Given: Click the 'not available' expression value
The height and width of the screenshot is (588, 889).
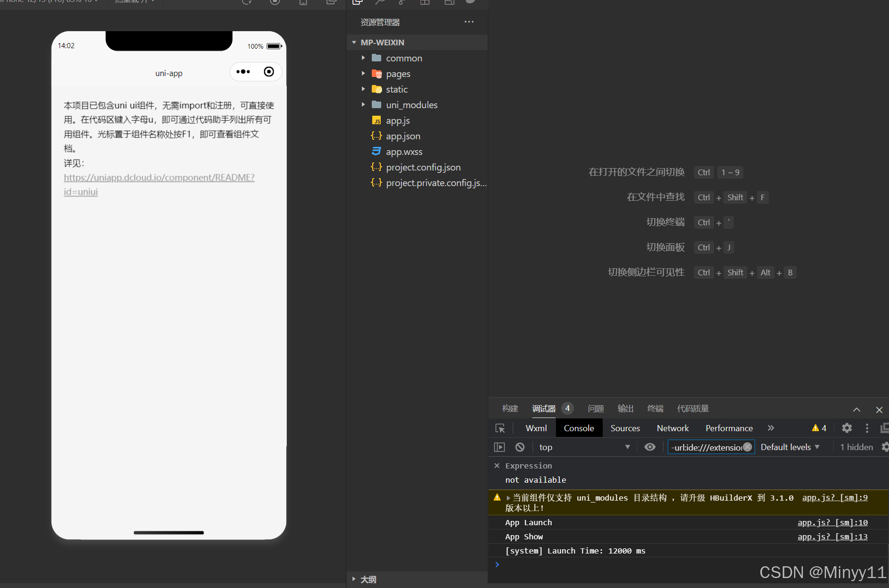Looking at the screenshot, I should click(x=535, y=480).
